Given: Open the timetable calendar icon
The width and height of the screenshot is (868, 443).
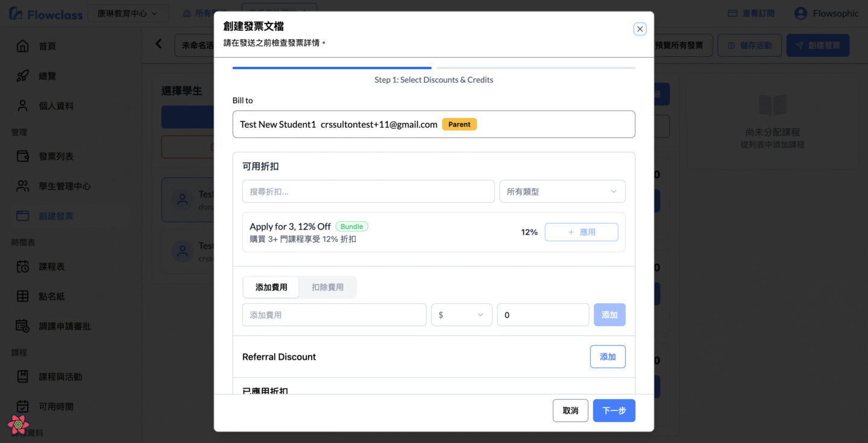Looking at the screenshot, I should [x=22, y=266].
